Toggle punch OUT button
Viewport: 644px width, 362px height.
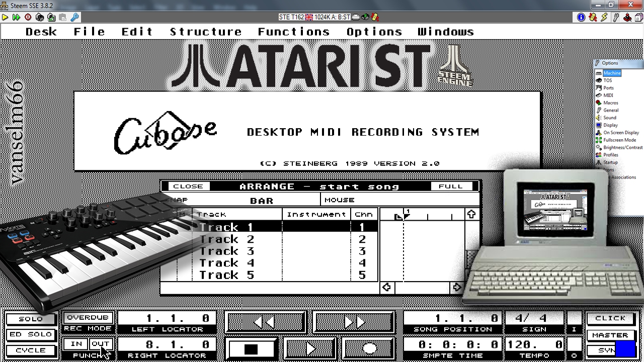101,344
